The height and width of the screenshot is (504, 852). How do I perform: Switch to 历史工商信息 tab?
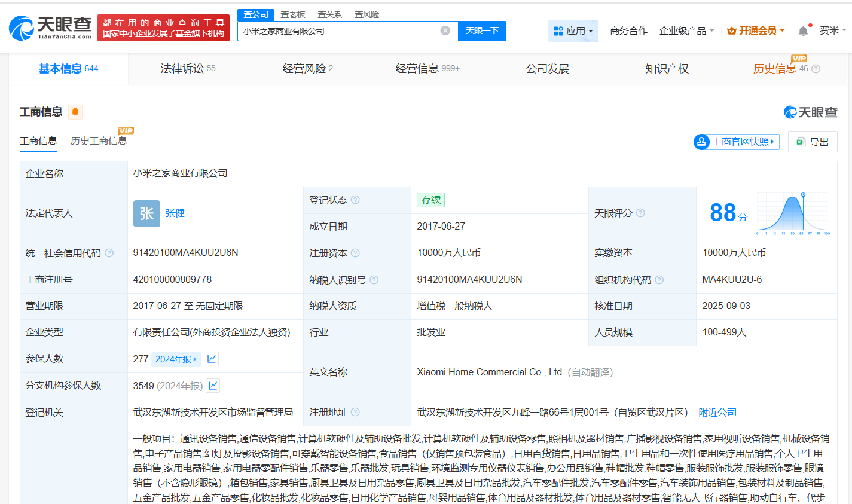click(99, 140)
